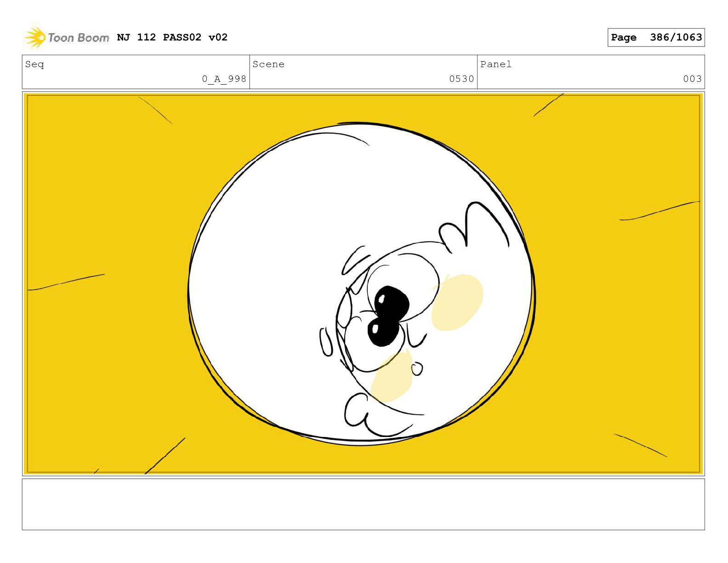Viewport: 728px width, 563px height.
Task: Click the Page 386/1063 indicator box
Action: pyautogui.click(x=656, y=37)
